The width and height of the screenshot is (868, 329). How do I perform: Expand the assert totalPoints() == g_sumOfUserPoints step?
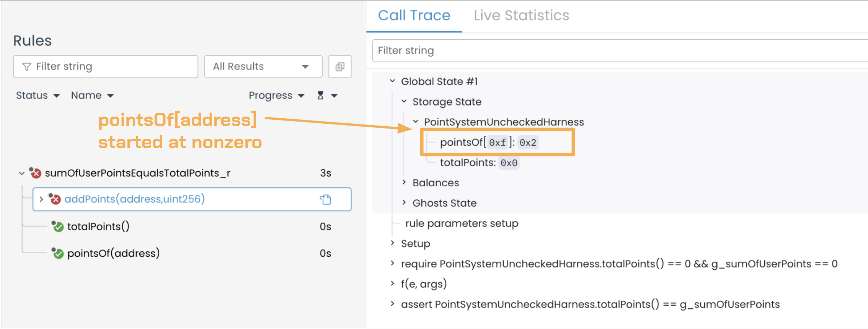click(x=393, y=304)
